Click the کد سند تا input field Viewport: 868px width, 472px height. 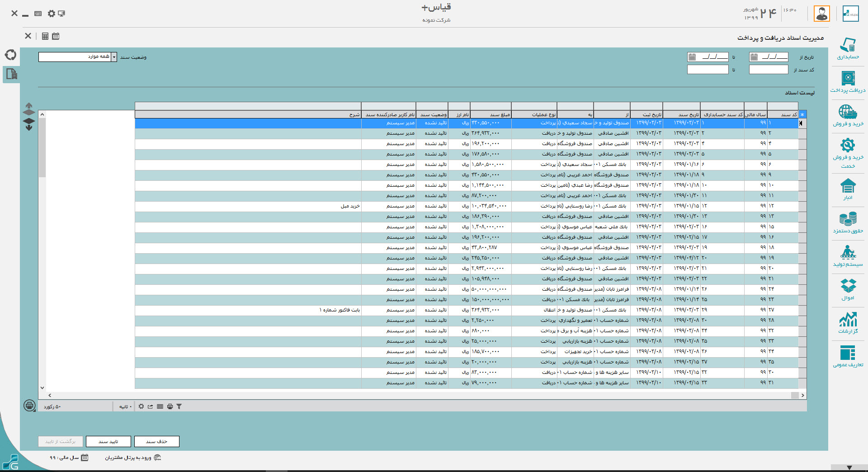pyautogui.click(x=708, y=70)
